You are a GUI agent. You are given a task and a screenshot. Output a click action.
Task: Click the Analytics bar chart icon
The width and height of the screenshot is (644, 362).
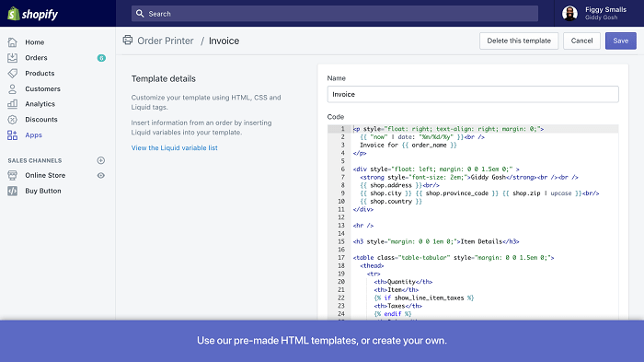(12, 104)
